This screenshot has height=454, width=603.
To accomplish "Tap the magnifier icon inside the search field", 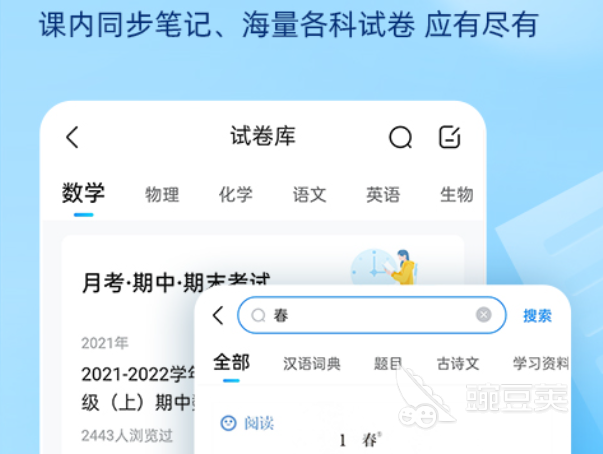I will [x=258, y=316].
